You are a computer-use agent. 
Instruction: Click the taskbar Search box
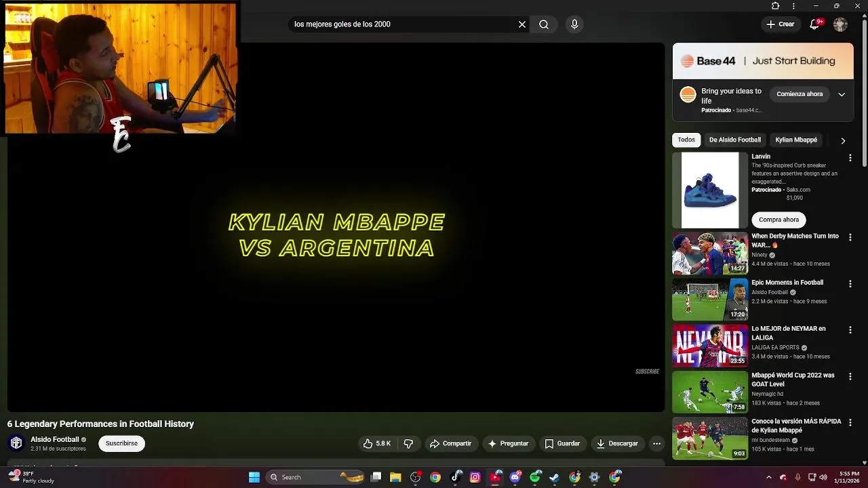(316, 477)
